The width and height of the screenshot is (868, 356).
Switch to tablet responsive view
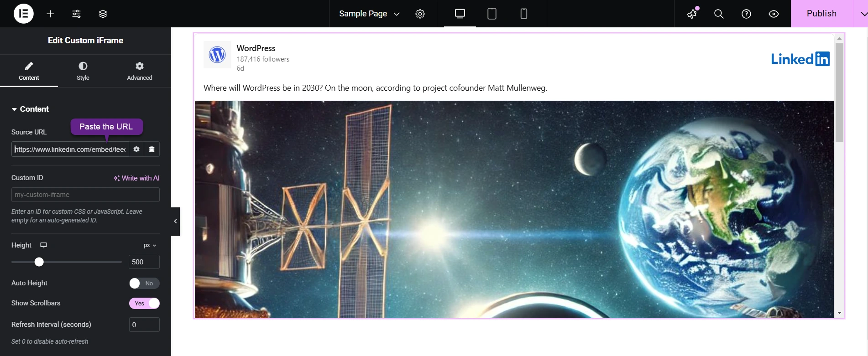(492, 14)
